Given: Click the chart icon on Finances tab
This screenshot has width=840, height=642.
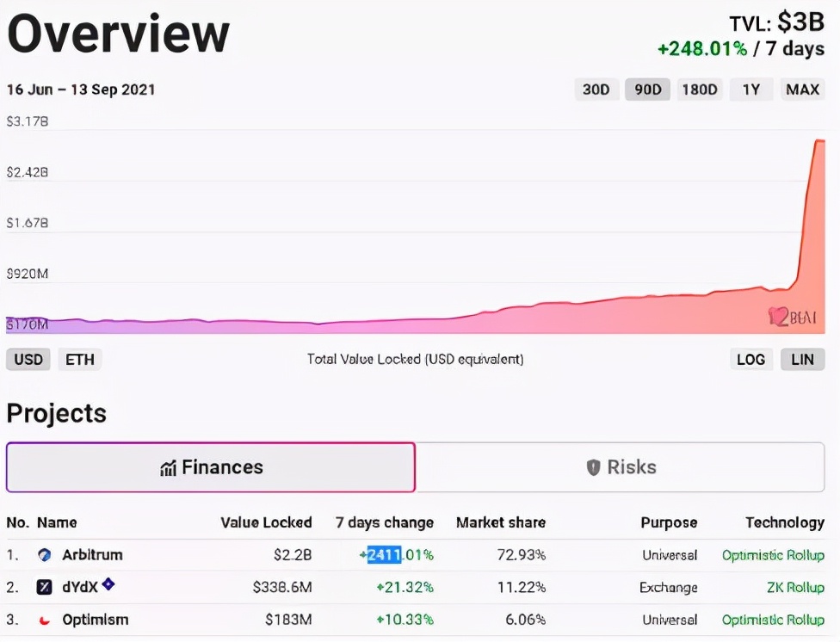Looking at the screenshot, I should pyautogui.click(x=168, y=468).
